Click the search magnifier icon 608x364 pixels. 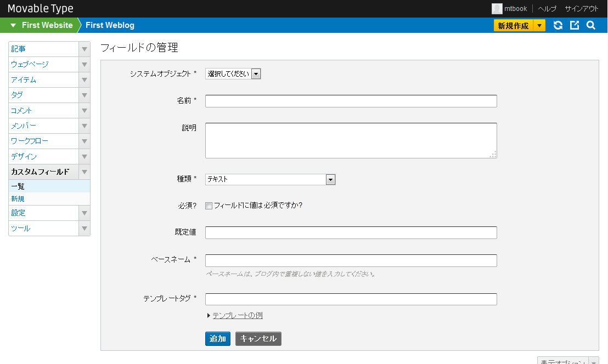(x=591, y=25)
